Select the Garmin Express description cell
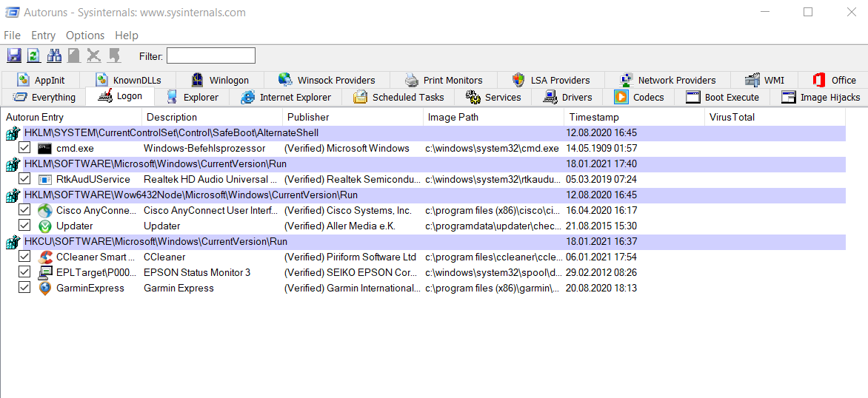 [x=178, y=288]
